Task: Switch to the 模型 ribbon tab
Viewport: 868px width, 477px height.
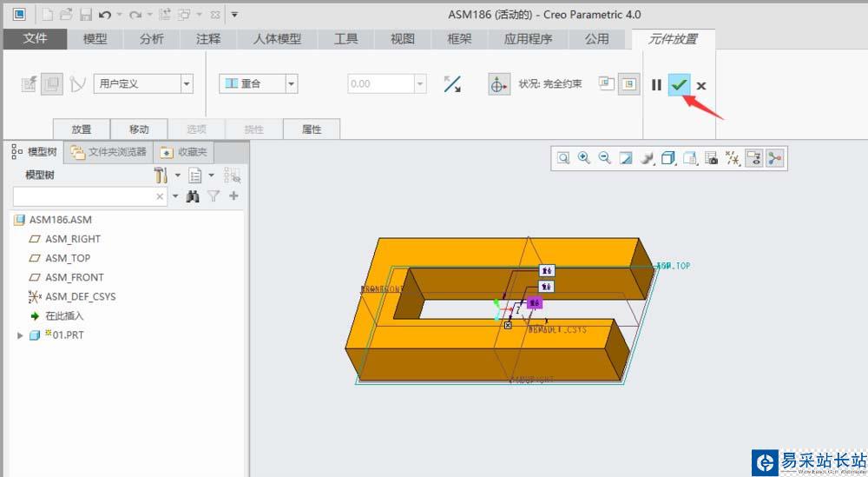Action: [x=95, y=39]
